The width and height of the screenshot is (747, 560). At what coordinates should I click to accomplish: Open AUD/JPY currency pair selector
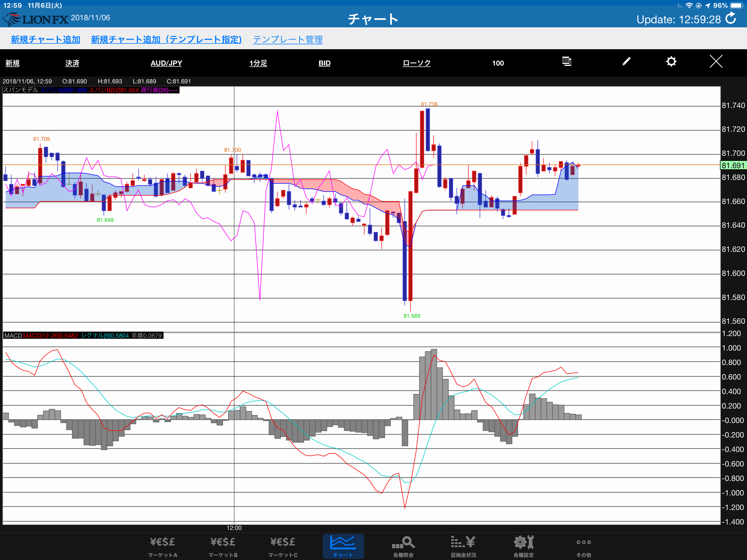click(166, 63)
